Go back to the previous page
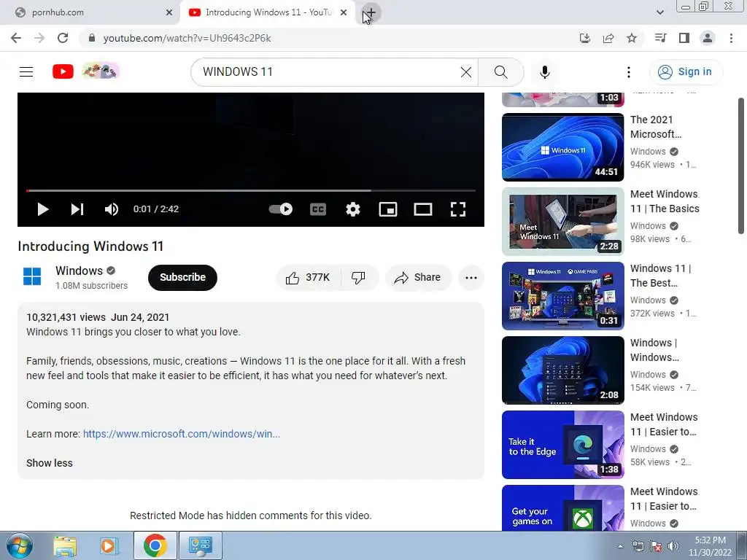Viewport: 747px width, 560px height. 16,38
